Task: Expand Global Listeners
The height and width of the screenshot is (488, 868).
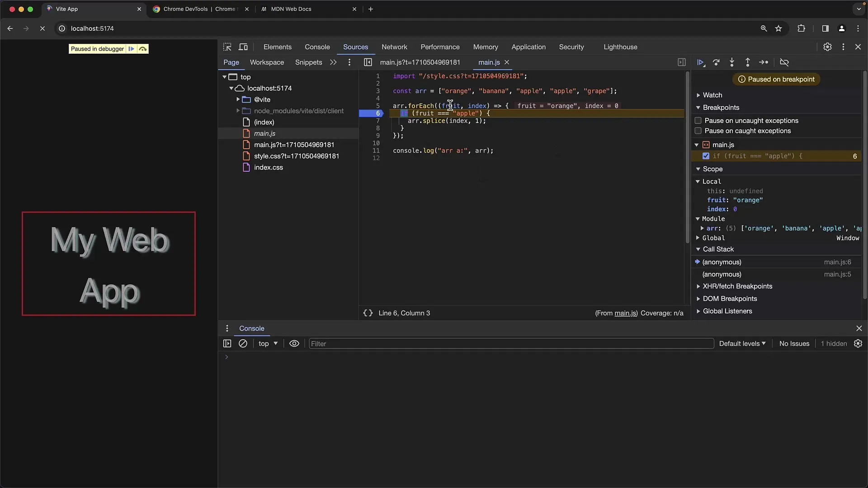Action: coord(727,311)
